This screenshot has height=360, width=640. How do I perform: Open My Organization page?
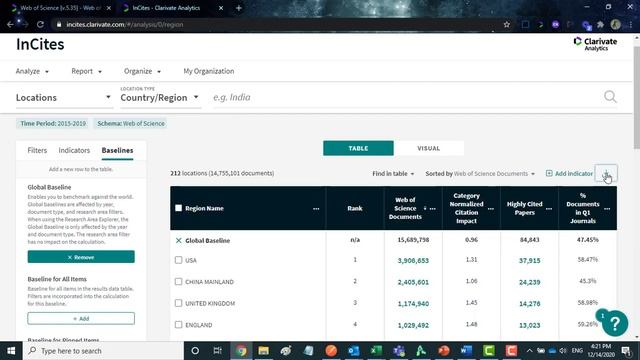209,71
